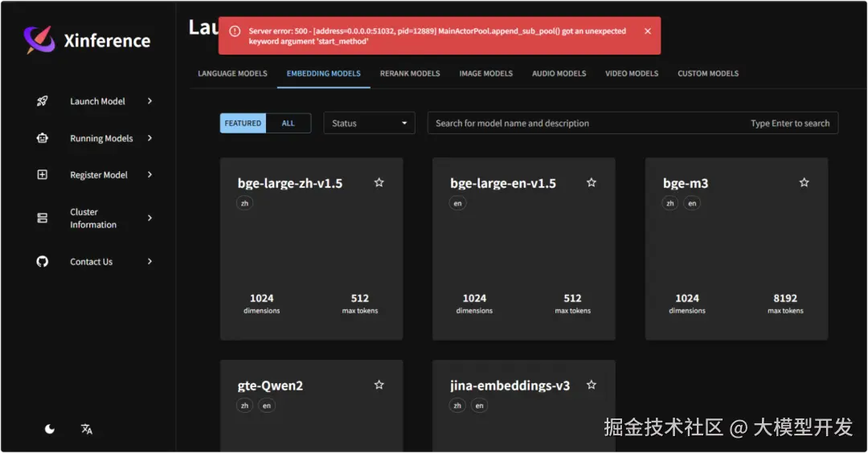
Task: Click the en tag on gte-Qwen2
Action: tap(267, 406)
